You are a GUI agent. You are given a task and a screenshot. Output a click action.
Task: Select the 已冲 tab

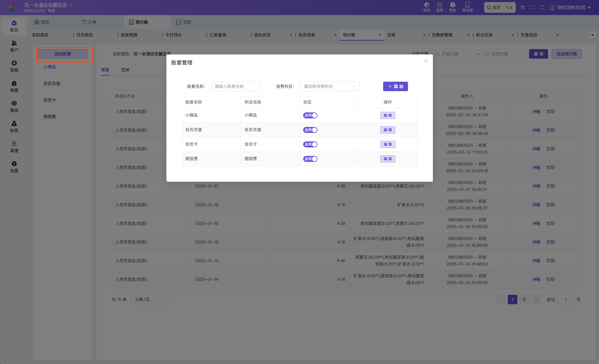[125, 70]
